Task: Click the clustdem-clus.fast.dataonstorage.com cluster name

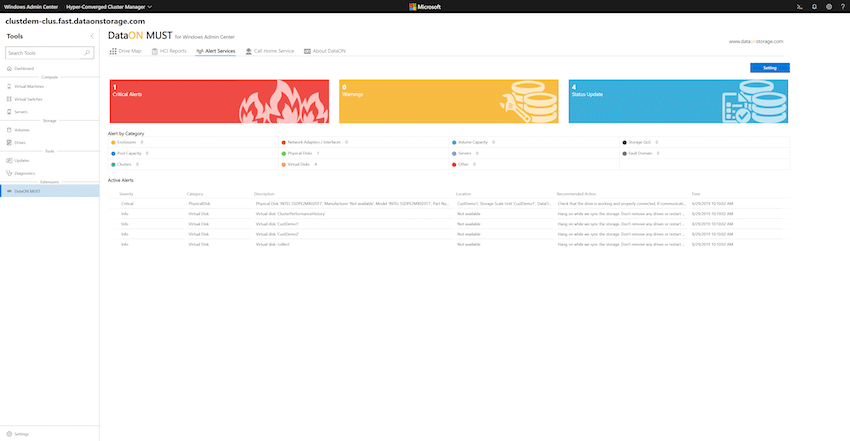Action: tap(75, 21)
